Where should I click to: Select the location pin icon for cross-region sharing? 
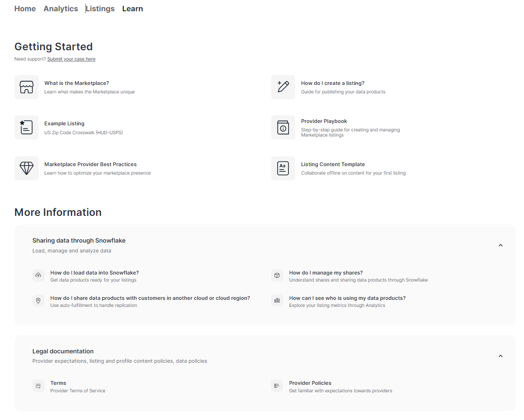pos(38,300)
